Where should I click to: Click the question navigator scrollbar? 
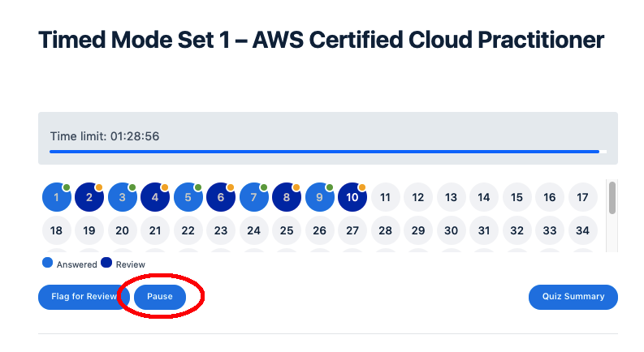pyautogui.click(x=612, y=198)
